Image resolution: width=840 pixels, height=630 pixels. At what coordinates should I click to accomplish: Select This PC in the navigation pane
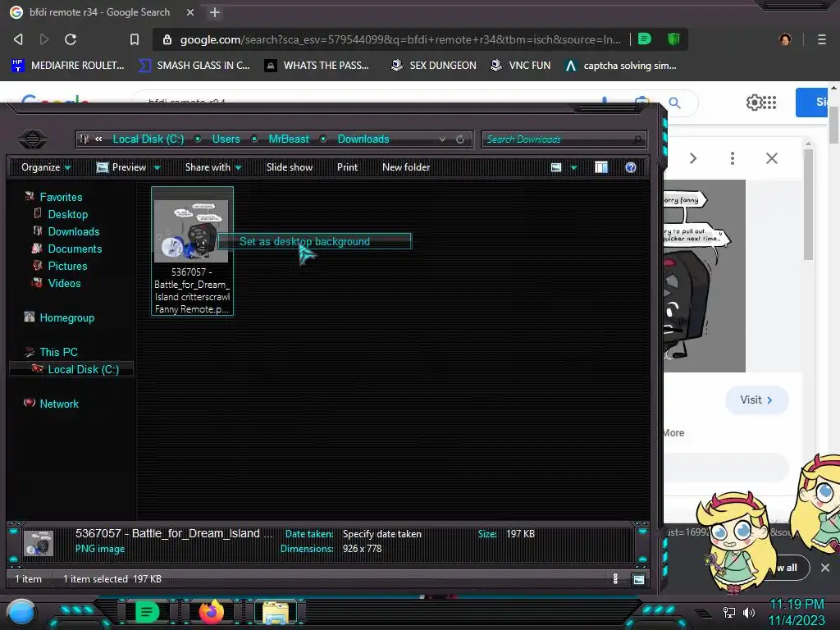pyautogui.click(x=58, y=352)
